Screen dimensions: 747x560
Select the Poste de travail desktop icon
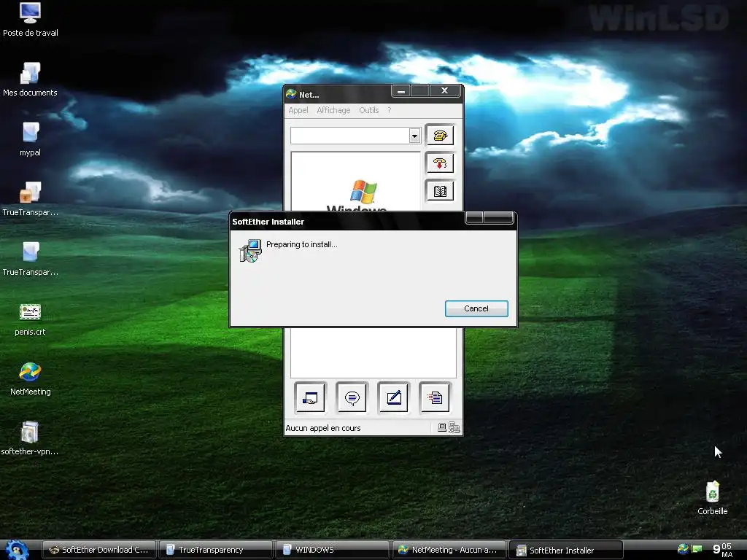pos(30,20)
